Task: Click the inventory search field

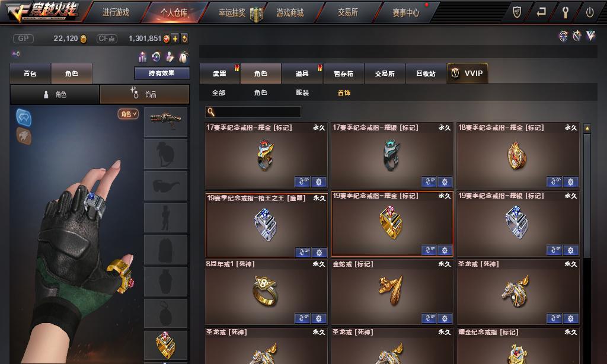Action: pyautogui.click(x=253, y=112)
